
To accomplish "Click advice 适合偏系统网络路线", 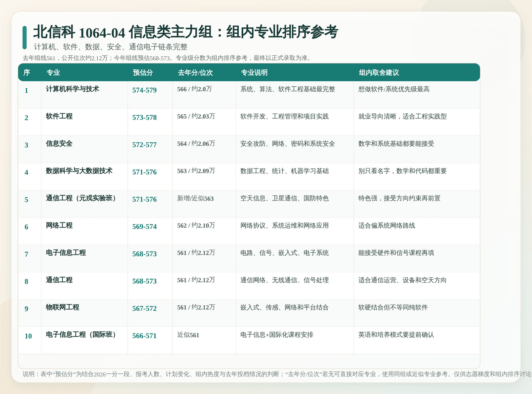I will pos(387,226).
